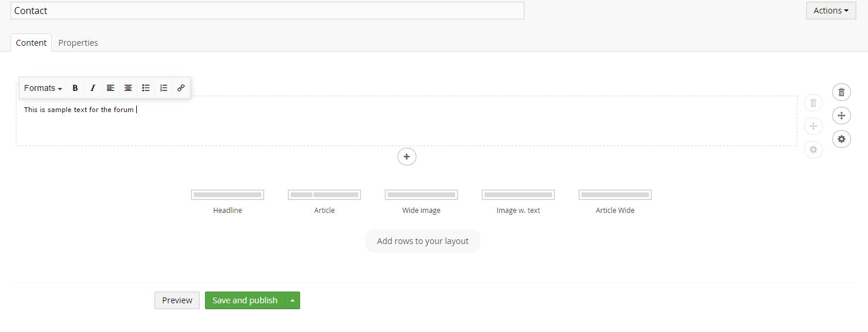Switch to the Properties tab
This screenshot has height=332, width=868.
[x=78, y=43]
